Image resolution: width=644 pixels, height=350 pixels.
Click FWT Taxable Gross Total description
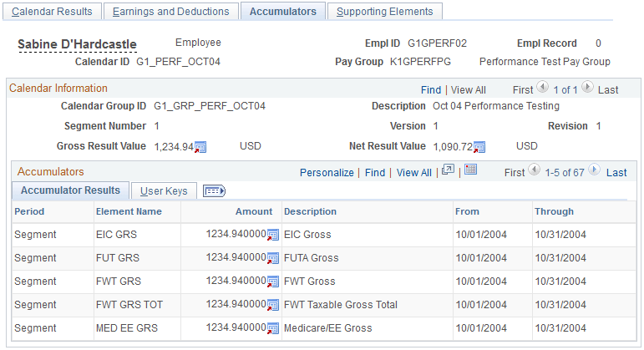click(x=341, y=305)
